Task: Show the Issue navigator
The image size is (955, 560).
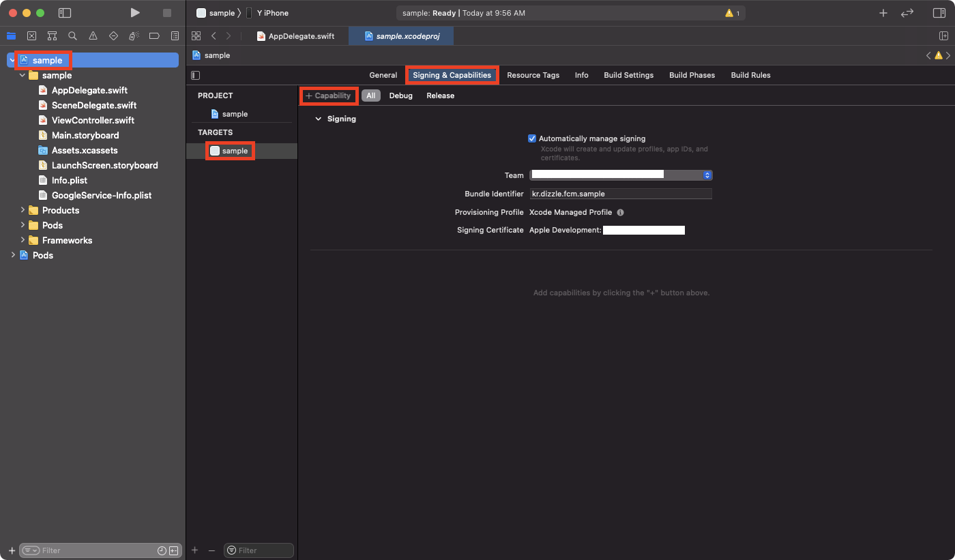Action: point(93,35)
